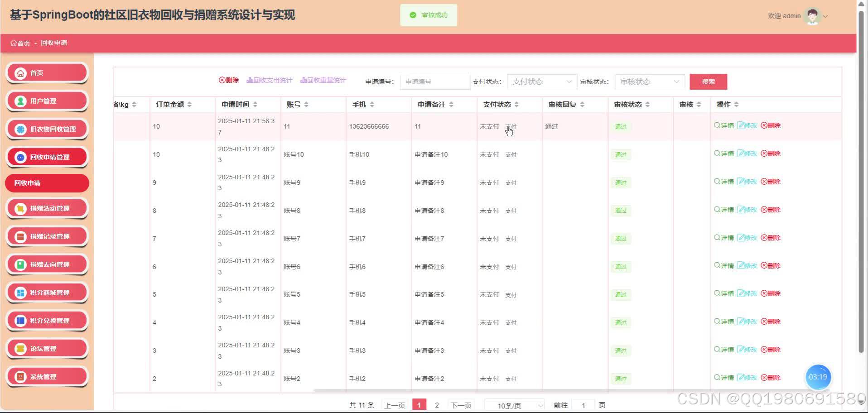Open the 审核状态 filter dropdown
868x413 pixels.
pyautogui.click(x=649, y=82)
